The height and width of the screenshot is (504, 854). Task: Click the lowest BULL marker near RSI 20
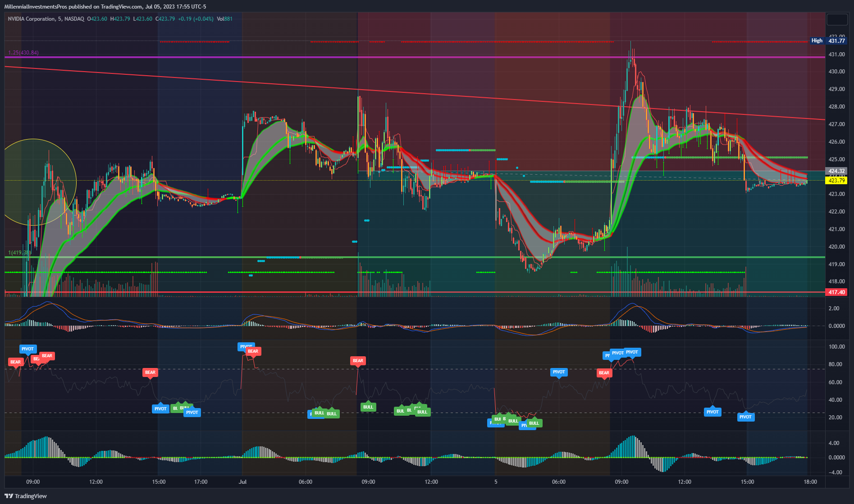click(x=534, y=423)
